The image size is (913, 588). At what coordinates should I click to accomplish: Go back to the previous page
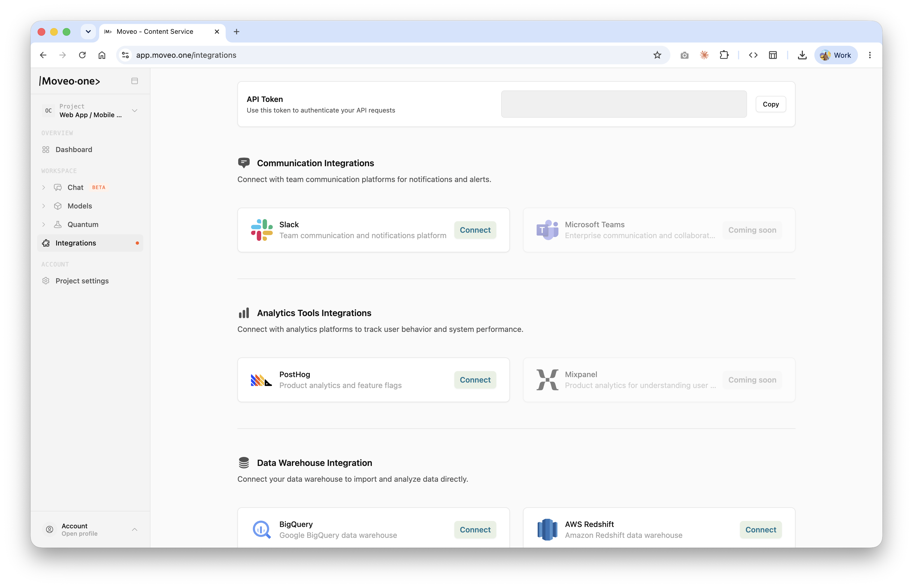click(x=43, y=55)
